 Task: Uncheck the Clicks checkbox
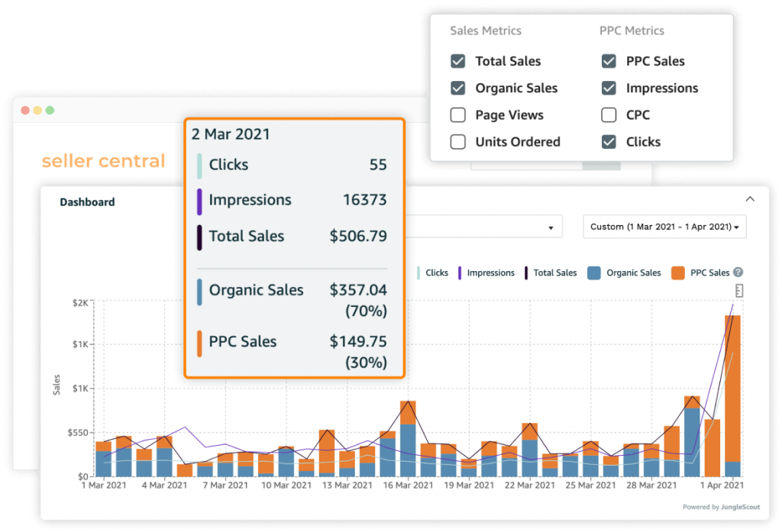point(609,142)
